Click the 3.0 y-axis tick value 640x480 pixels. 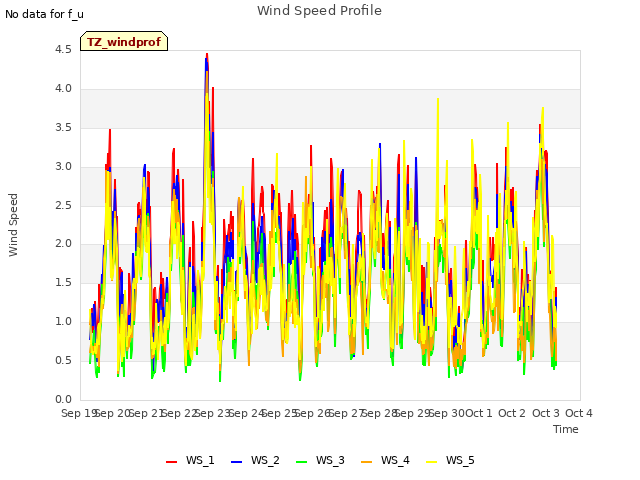(x=63, y=167)
